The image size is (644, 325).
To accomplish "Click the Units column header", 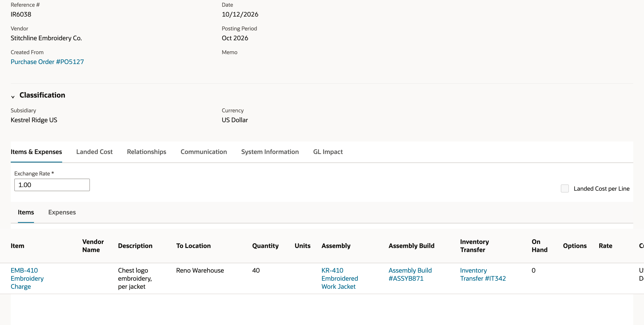I will (302, 246).
